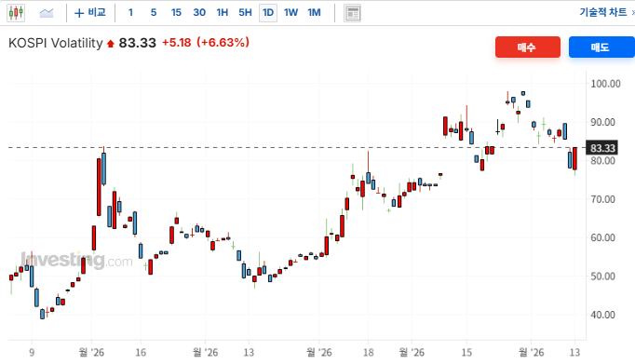This screenshot has width=635, height=364.
Task: Click the 50.00 price axis label
Action: pyautogui.click(x=602, y=276)
